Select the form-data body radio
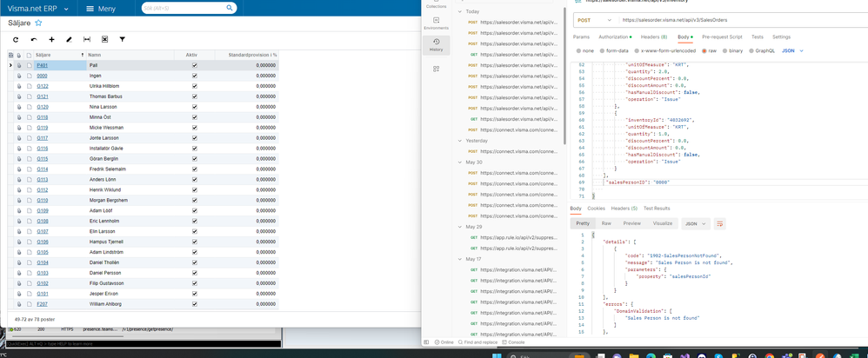868x358 pixels. click(x=602, y=50)
